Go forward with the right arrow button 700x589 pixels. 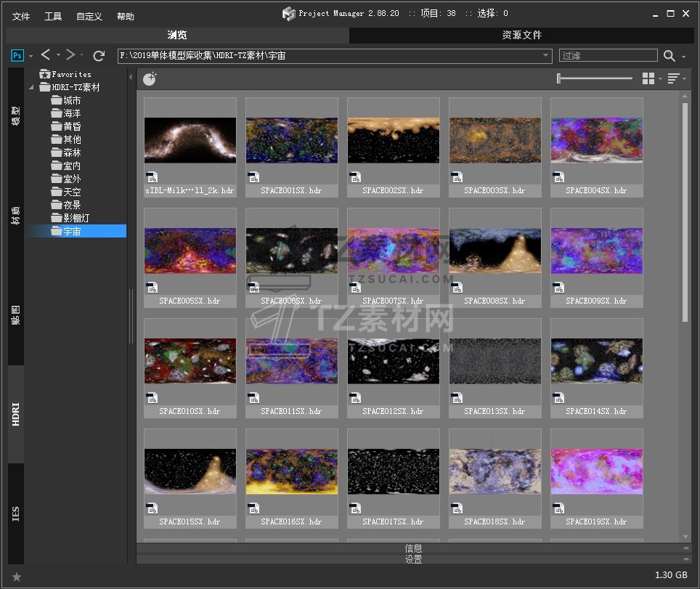tap(70, 55)
